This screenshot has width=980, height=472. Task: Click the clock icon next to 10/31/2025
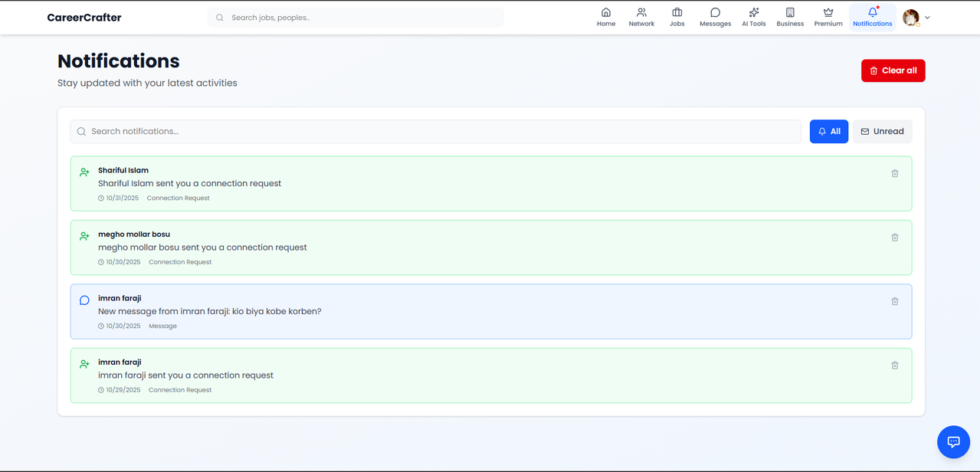click(x=101, y=198)
